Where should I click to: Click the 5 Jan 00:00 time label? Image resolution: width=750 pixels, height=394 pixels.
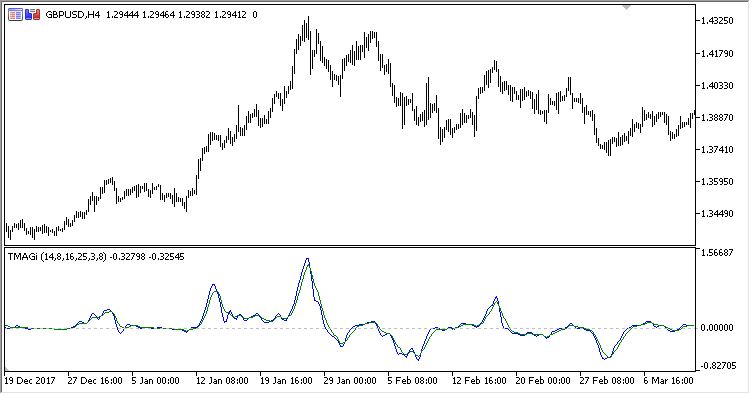(155, 381)
